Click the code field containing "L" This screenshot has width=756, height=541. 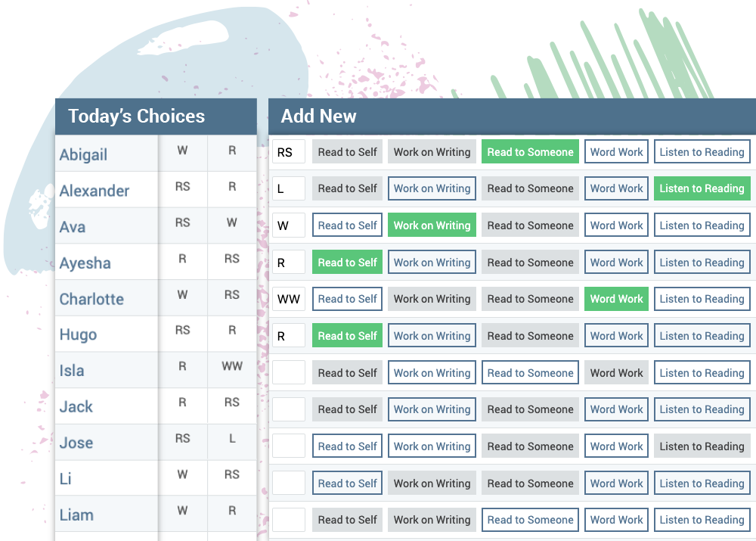point(289,188)
